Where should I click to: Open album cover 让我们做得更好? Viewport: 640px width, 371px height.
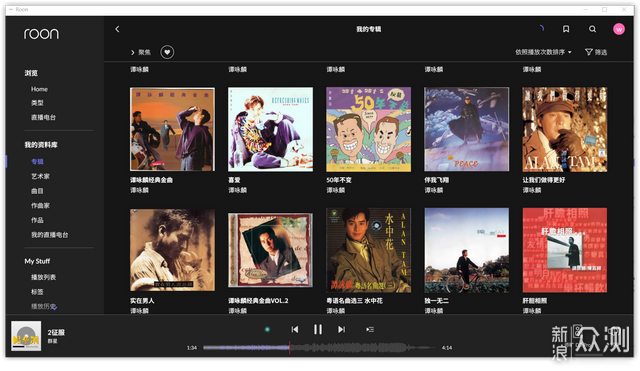(564, 129)
